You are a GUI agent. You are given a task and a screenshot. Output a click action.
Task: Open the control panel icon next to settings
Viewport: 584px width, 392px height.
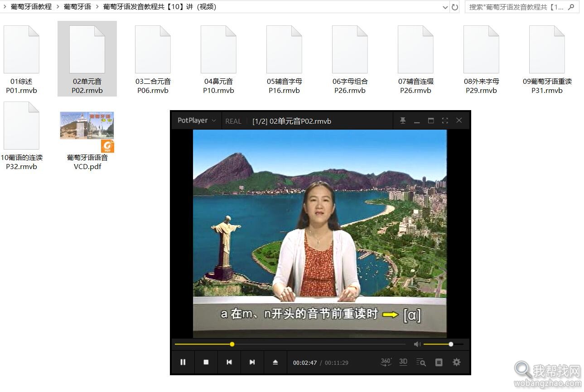[439, 362]
